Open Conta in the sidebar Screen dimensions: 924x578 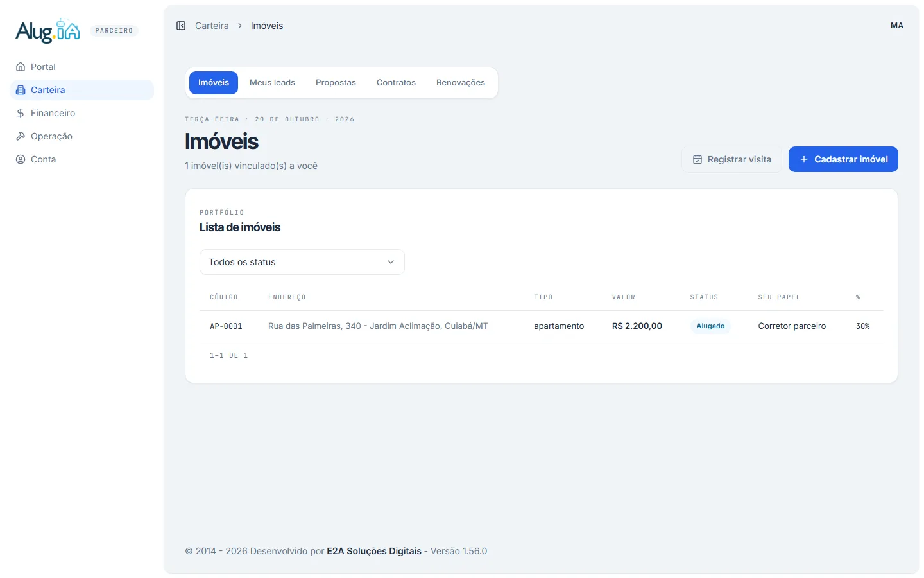point(82,159)
